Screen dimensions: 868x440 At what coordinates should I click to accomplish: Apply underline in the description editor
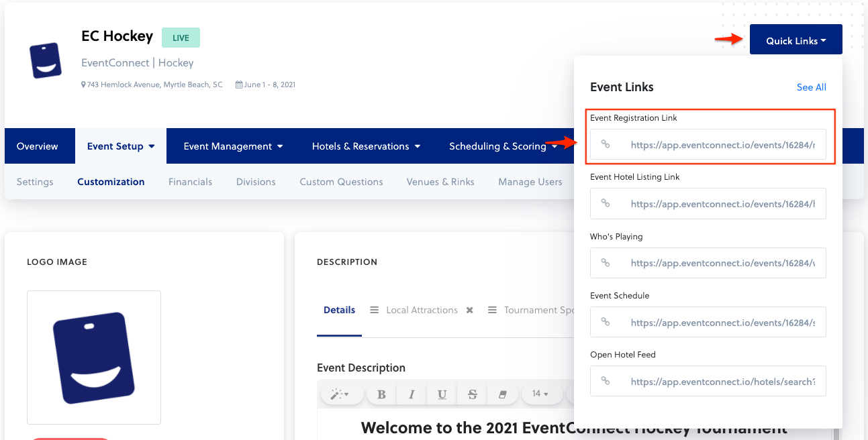[442, 394]
